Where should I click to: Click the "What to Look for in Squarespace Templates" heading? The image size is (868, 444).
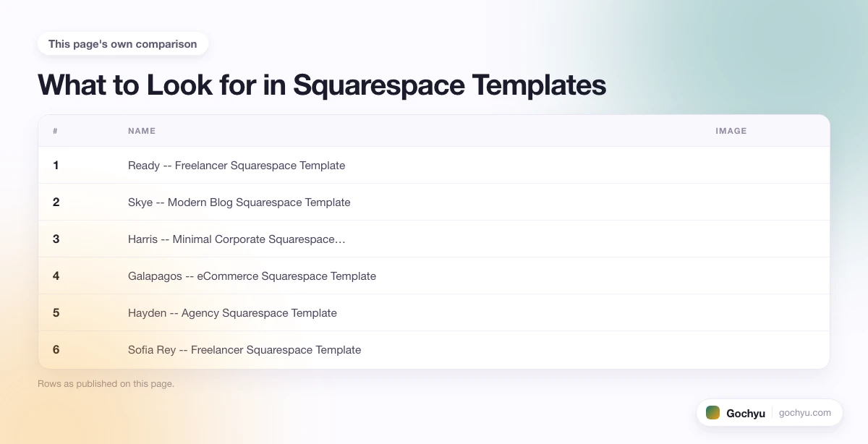[x=322, y=85]
